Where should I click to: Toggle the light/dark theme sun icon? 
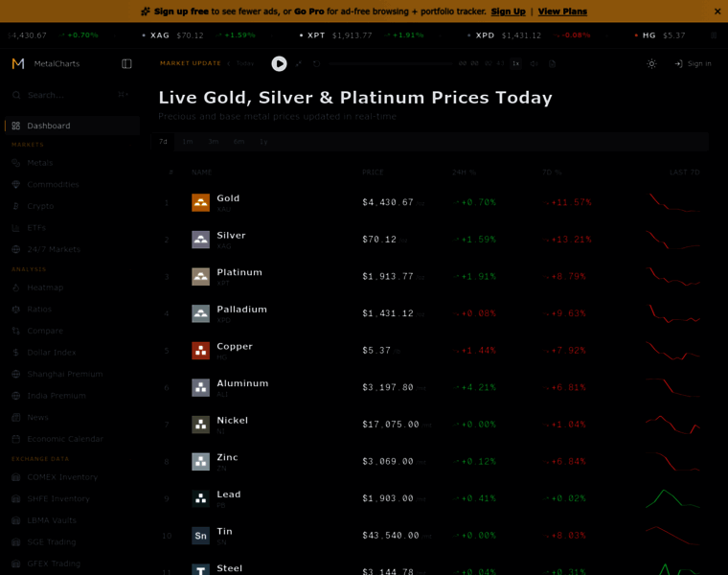(651, 64)
